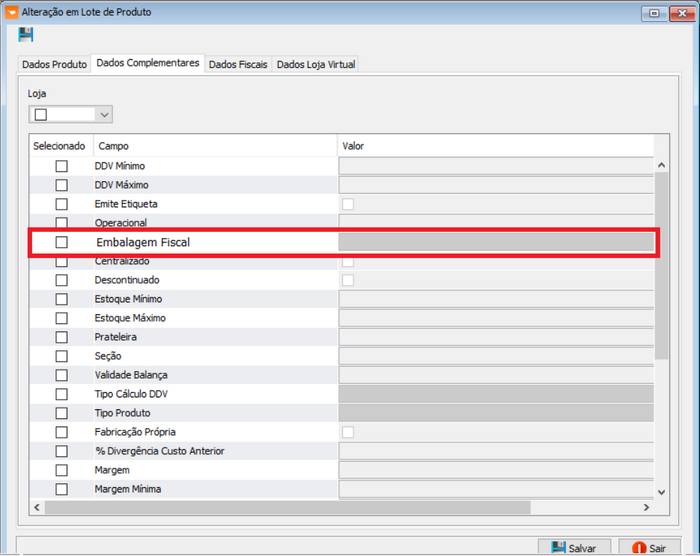Open the Tipo Cálculo DDV value dropdown
Screen dimensions: 700x556
click(496, 394)
